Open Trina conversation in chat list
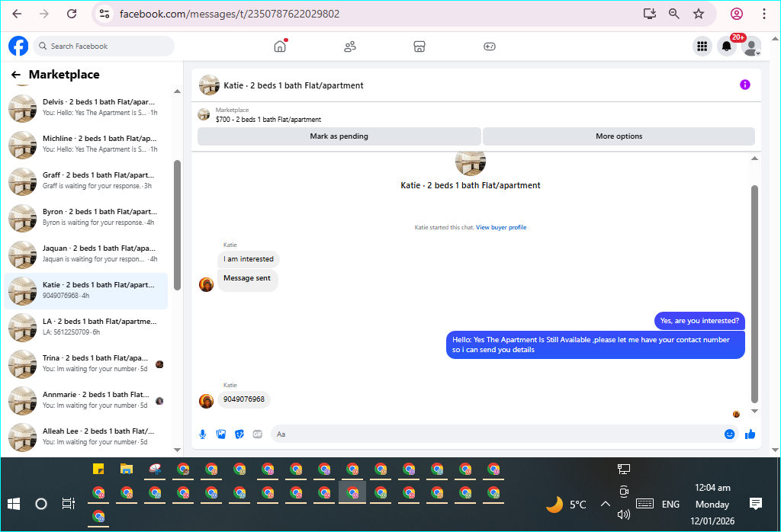The width and height of the screenshot is (781, 532). tap(85, 364)
